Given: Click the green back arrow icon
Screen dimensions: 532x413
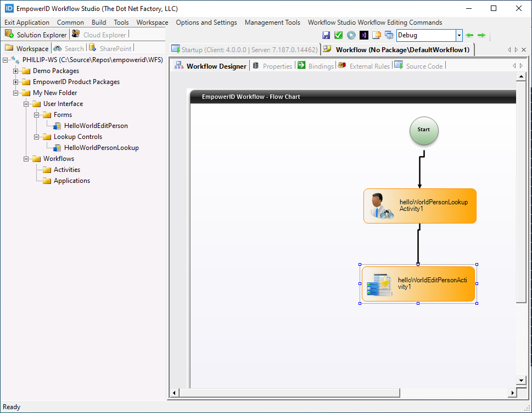Looking at the screenshot, I should click(469, 35).
